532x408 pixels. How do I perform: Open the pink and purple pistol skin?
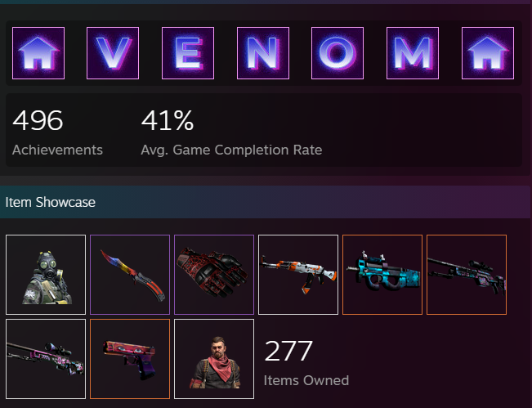coord(130,359)
